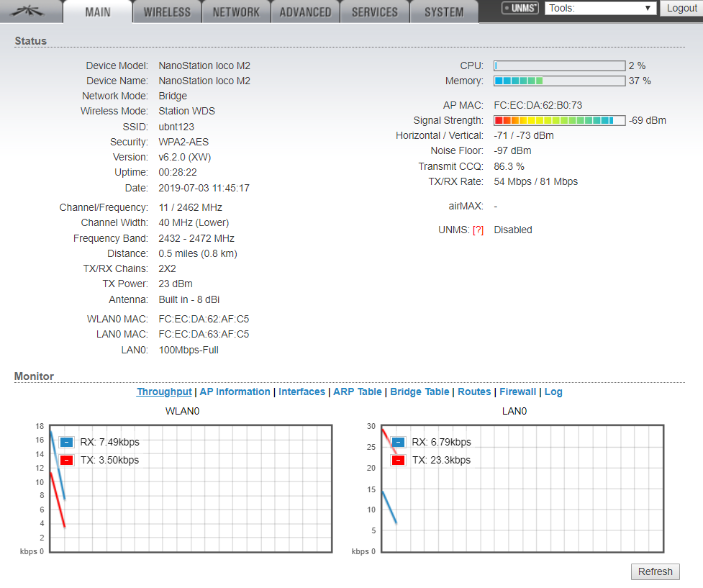Viewport: 703px width, 588px height.
Task: Click the 0.5 miles (0.8 km) distance
Action: [198, 254]
